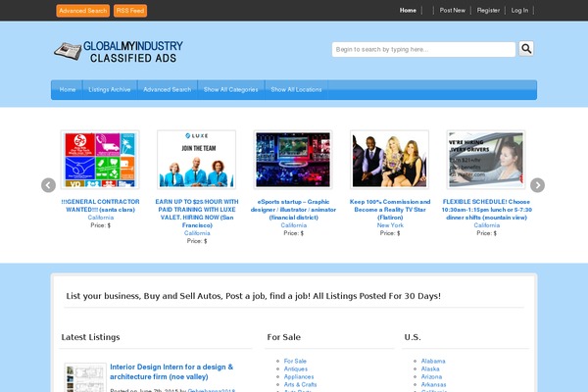The image size is (588, 392).
Task: Open the eSports arena ad thumbnail
Action: (x=293, y=160)
